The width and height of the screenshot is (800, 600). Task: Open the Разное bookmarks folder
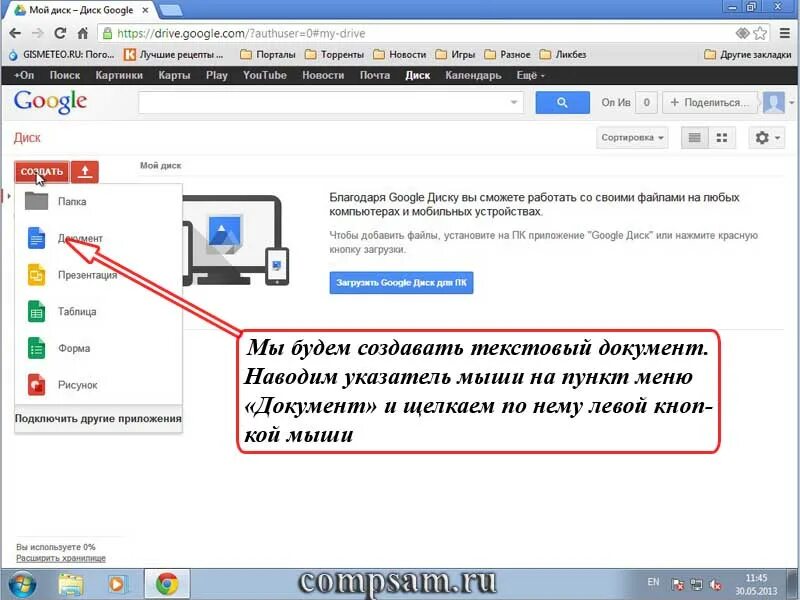coord(507,55)
